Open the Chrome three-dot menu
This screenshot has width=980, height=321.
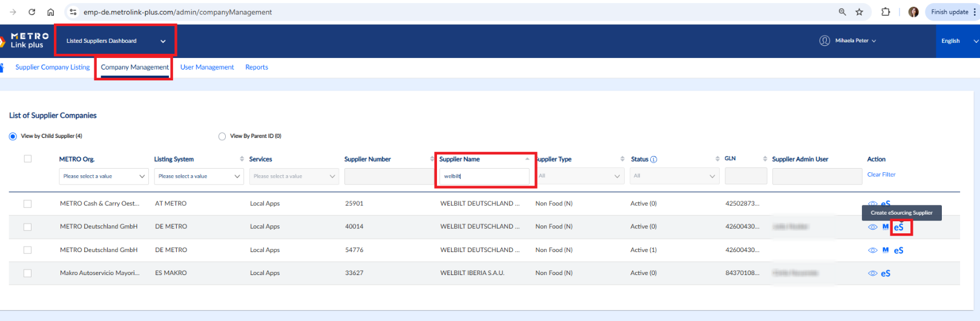pyautogui.click(x=975, y=12)
